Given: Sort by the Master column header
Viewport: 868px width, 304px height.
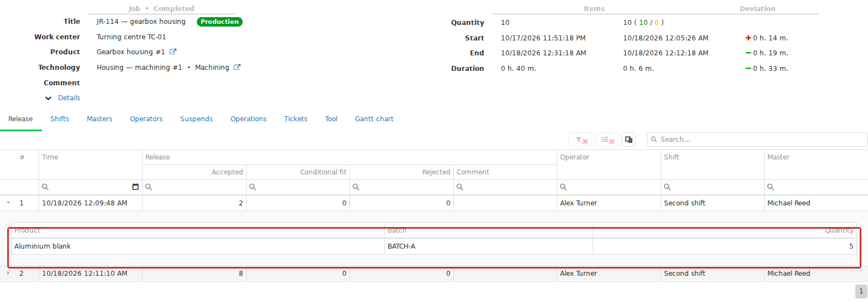Looking at the screenshot, I should pos(816,164).
